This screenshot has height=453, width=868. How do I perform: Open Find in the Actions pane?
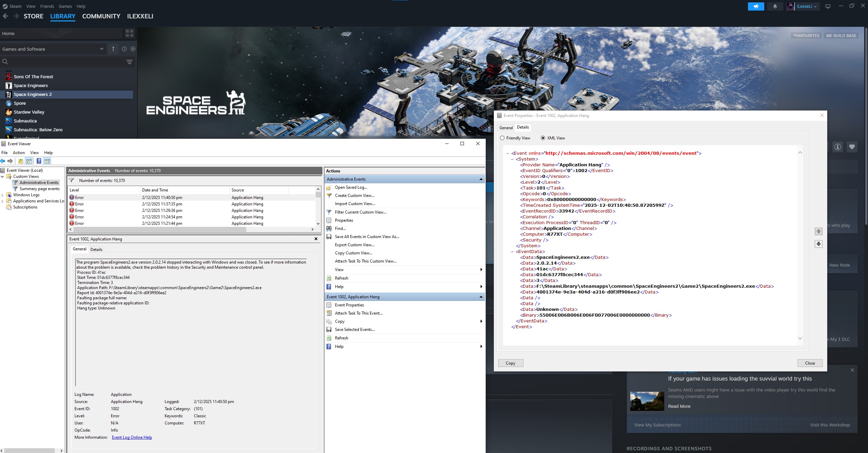(340, 229)
